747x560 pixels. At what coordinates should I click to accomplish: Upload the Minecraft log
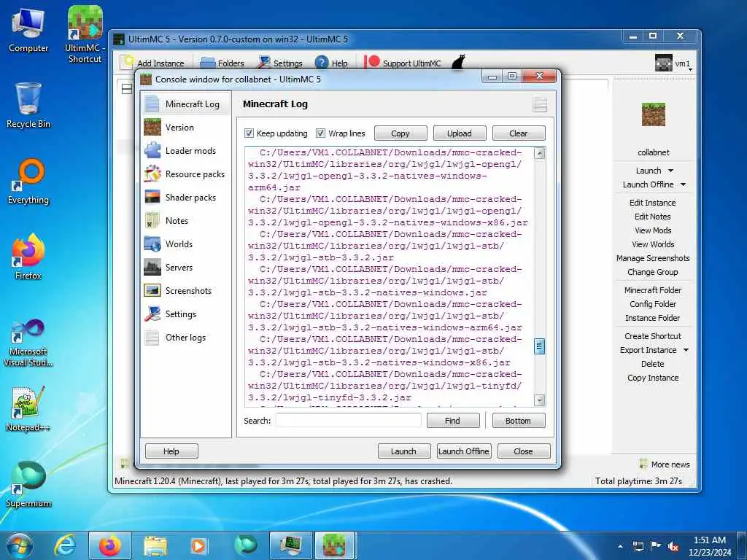pos(460,133)
